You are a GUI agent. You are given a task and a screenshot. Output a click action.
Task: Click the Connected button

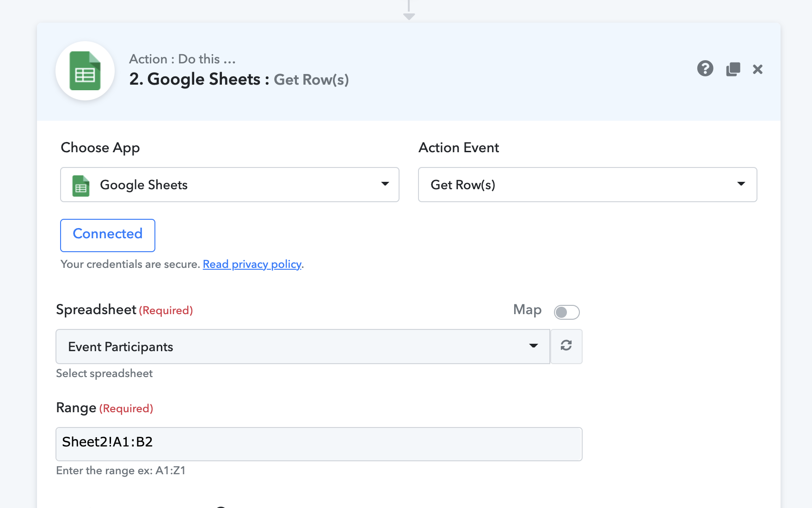108,235
